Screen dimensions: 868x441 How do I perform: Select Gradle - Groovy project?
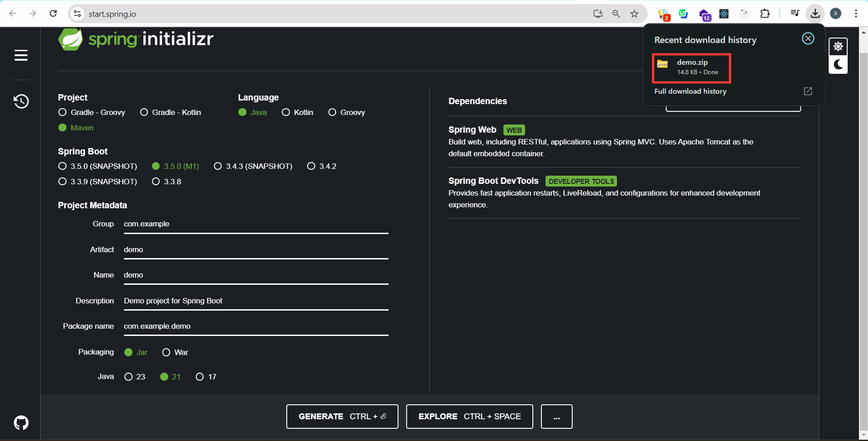(92, 112)
